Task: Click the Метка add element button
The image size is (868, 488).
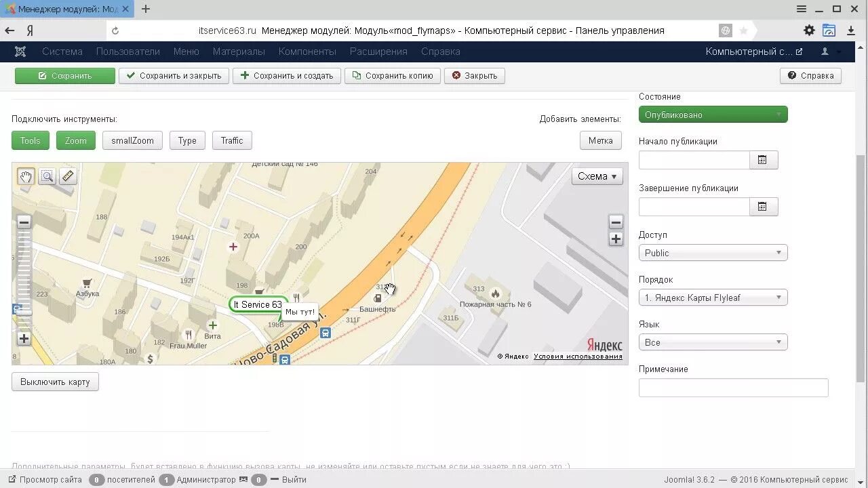Action: (x=601, y=140)
